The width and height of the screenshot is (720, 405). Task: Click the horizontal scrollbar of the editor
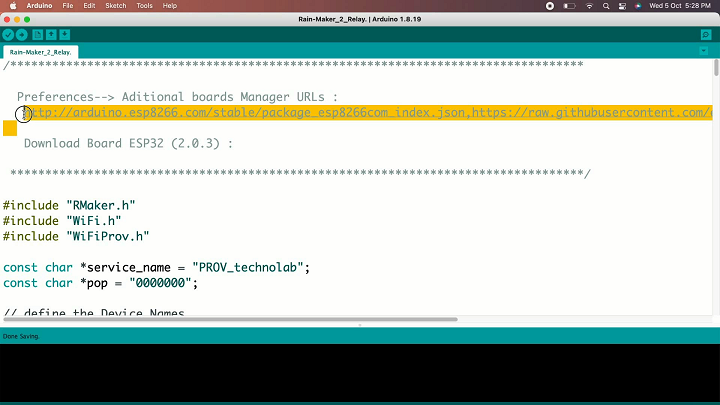(x=231, y=319)
